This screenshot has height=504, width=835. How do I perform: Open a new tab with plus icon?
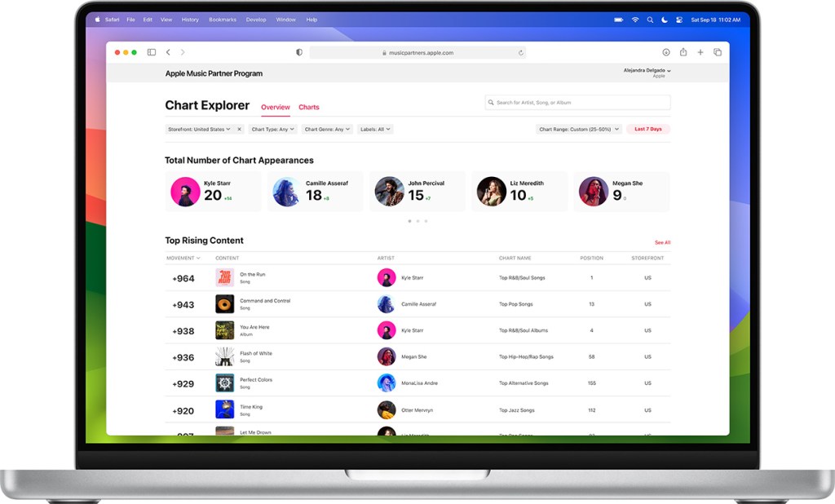[700, 52]
